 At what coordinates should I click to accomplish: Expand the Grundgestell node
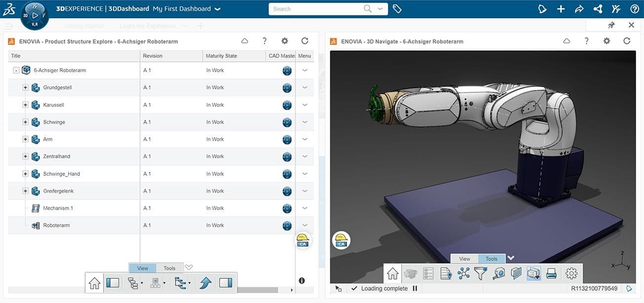(x=25, y=87)
